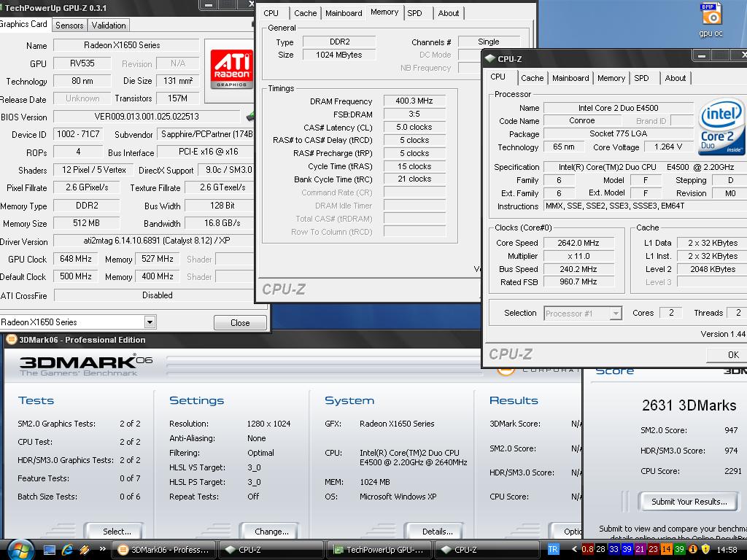The width and height of the screenshot is (747, 560).
Task: Click the black 28 tray icon
Action: tap(601, 550)
